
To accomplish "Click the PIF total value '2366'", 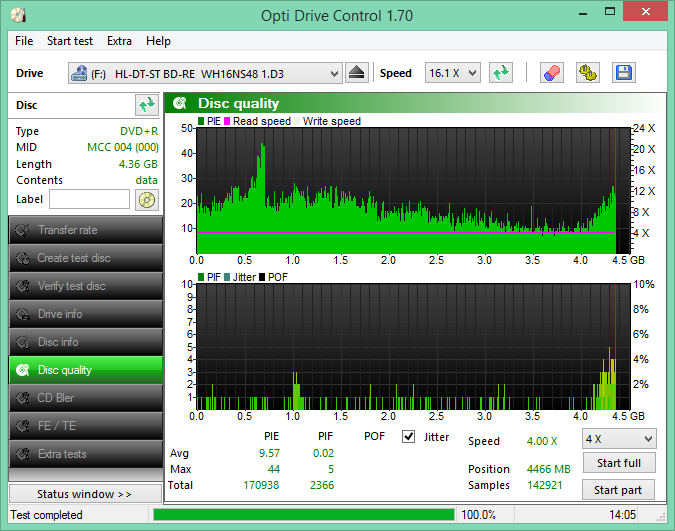I will pos(322,485).
